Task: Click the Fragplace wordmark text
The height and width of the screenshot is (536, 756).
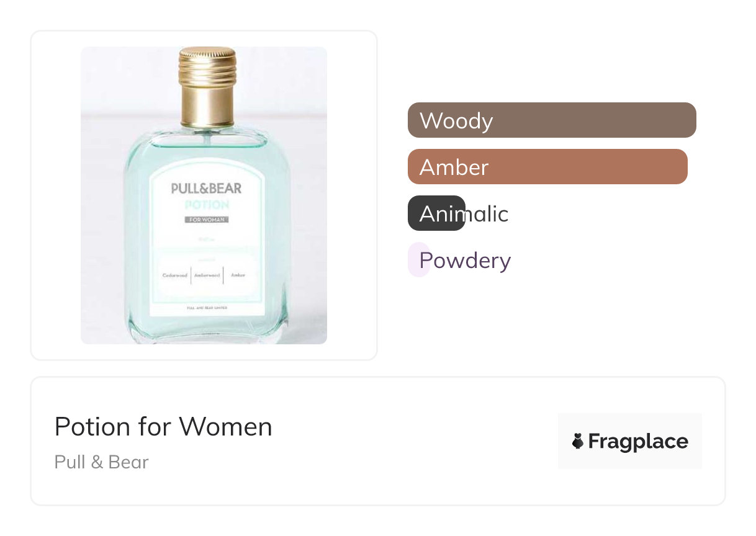Action: (x=637, y=441)
